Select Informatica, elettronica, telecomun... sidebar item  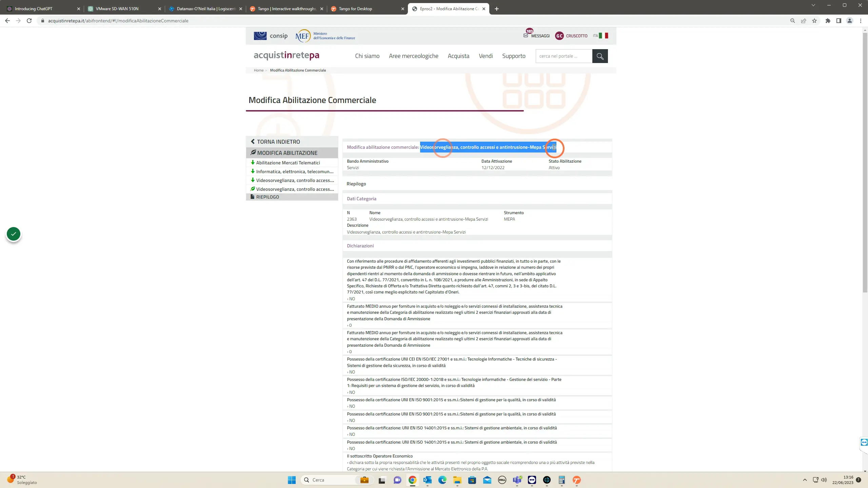[292, 171]
